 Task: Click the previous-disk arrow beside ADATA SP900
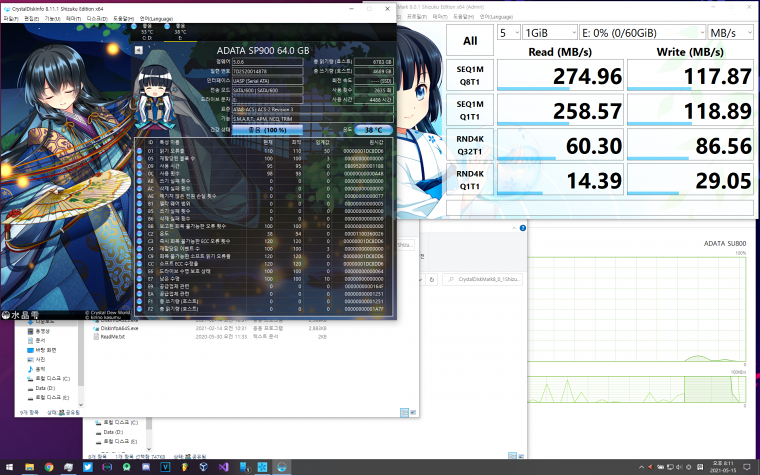click(139, 50)
